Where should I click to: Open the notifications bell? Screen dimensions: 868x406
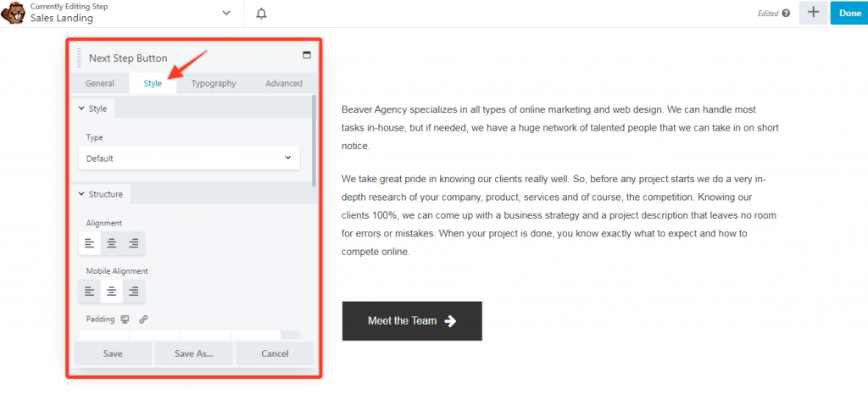click(x=261, y=14)
